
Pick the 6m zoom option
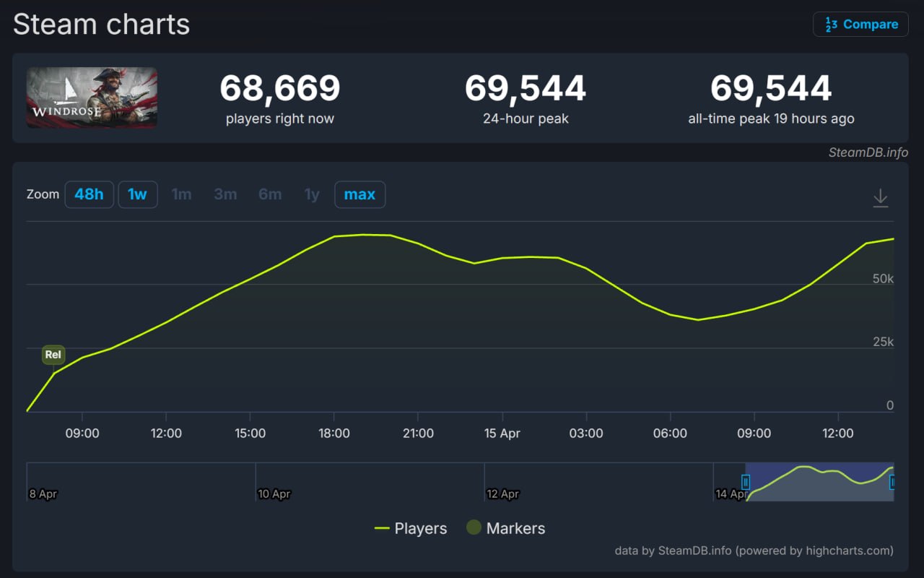tap(270, 195)
